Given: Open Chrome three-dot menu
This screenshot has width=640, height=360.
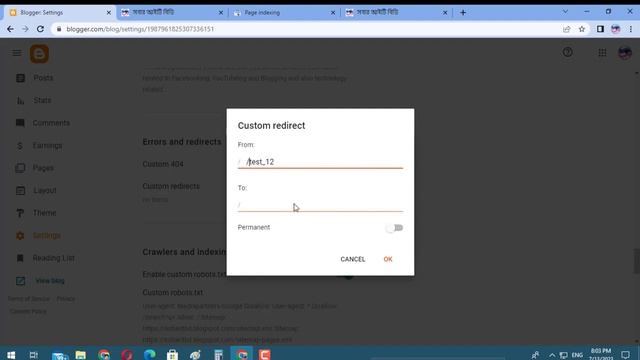Looking at the screenshot, I should tap(631, 29).
